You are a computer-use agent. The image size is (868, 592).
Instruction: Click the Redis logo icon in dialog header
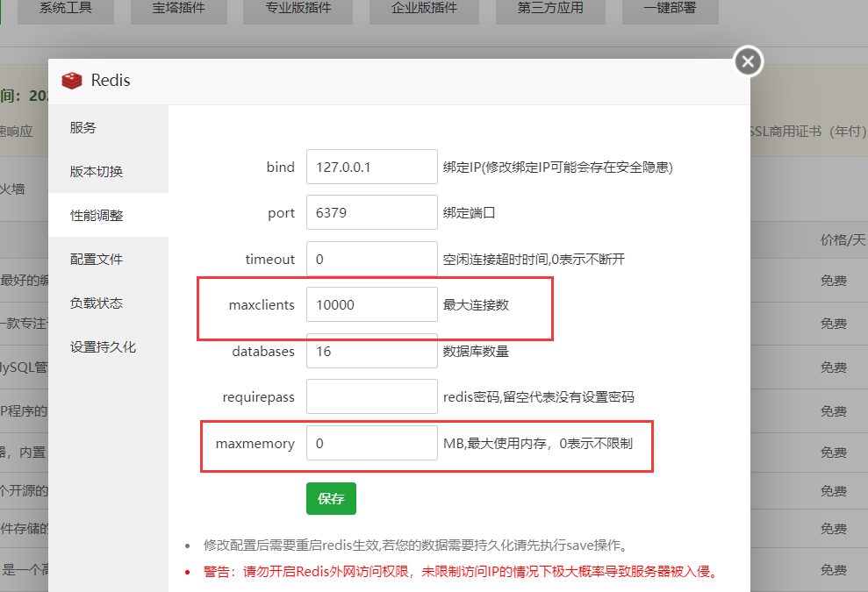pyautogui.click(x=72, y=81)
